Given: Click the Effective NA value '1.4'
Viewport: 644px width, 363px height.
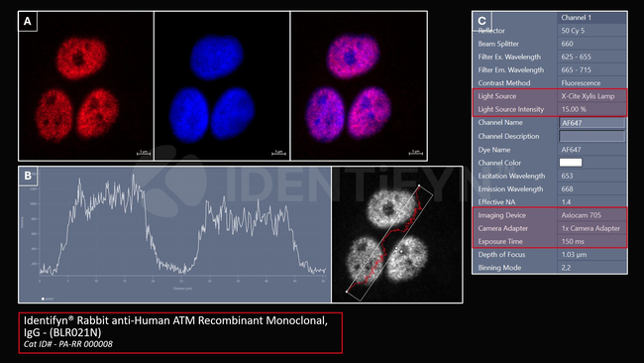Looking at the screenshot, I should point(566,202).
